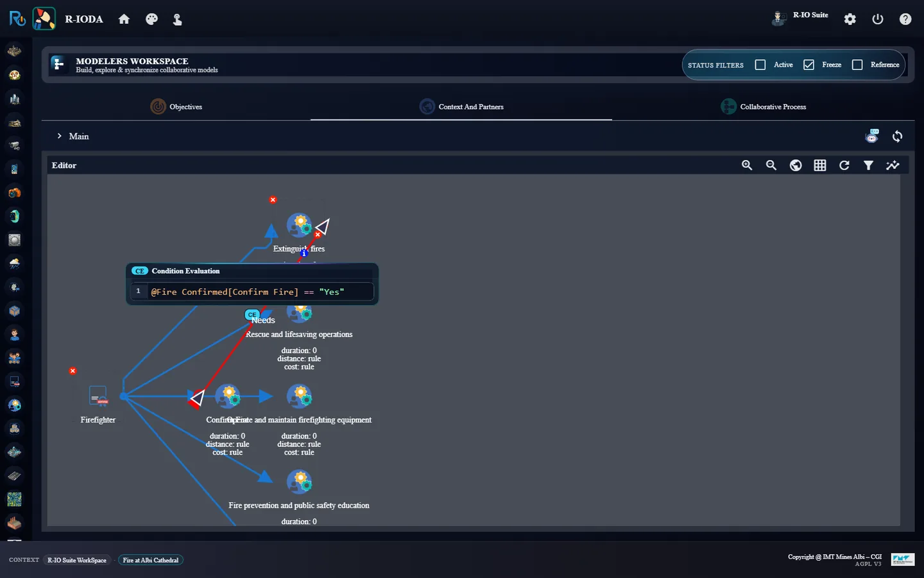
Task: Switch to Context And Partners tab
Action: point(461,107)
